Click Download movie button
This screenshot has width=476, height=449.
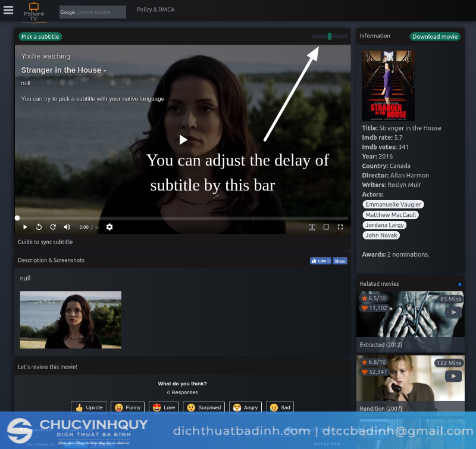pyautogui.click(x=435, y=36)
